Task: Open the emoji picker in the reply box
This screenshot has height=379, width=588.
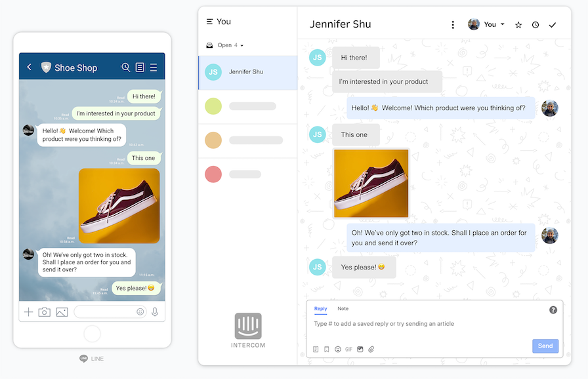Action: 337,349
